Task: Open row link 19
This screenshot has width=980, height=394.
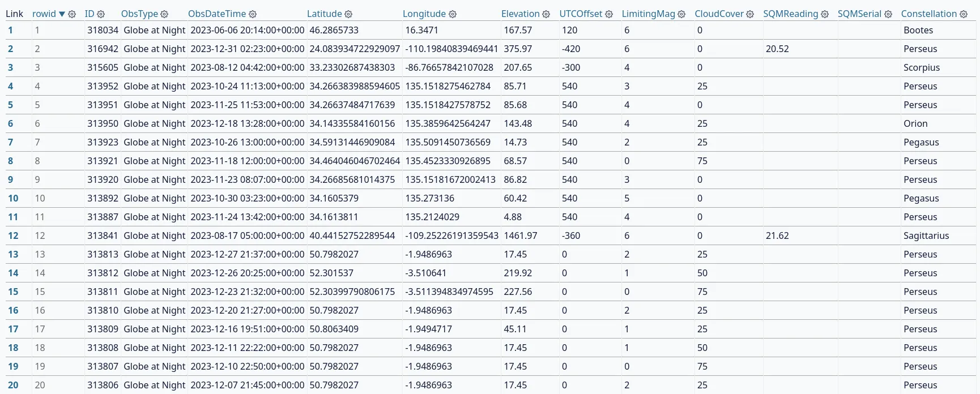Action: pyautogui.click(x=13, y=366)
